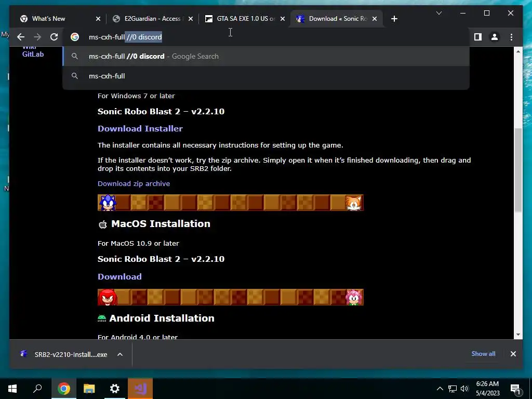This screenshot has height=399, width=532.
Task: Click the MacOS Download link
Action: (x=120, y=276)
